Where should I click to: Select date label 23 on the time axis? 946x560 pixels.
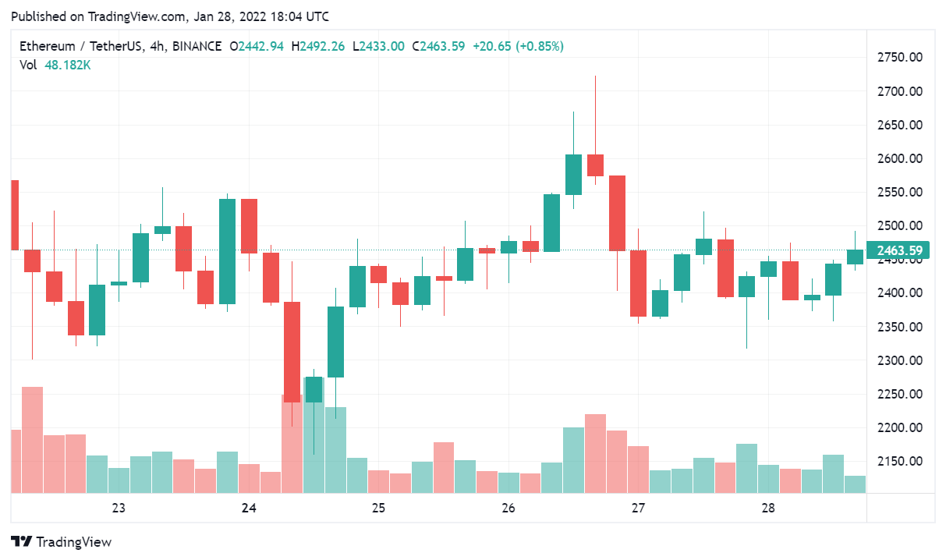click(x=119, y=509)
